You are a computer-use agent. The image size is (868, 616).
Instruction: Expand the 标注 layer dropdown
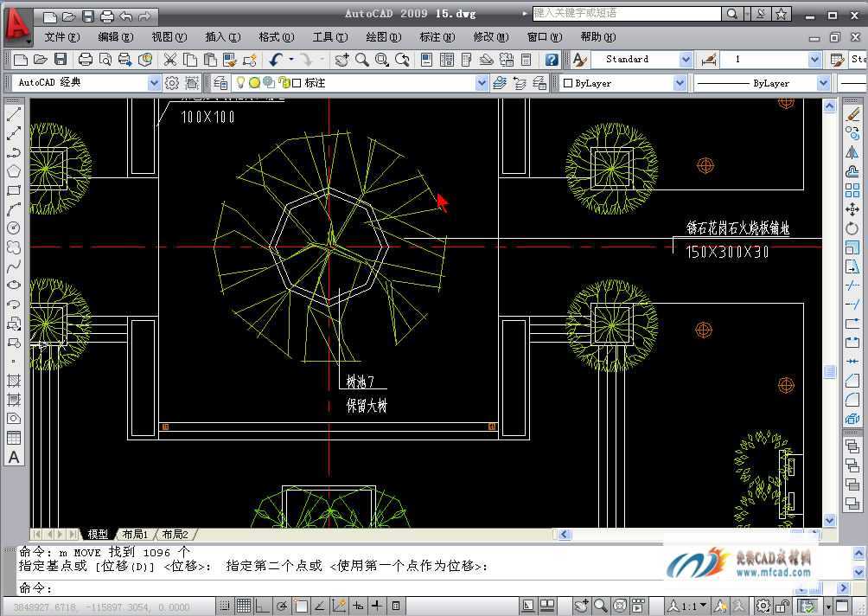pyautogui.click(x=482, y=83)
